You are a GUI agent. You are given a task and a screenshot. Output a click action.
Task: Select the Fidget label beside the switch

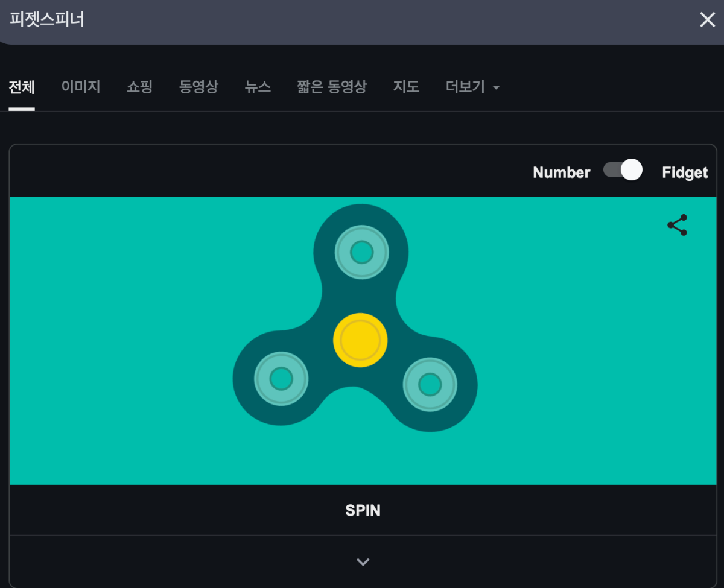(x=684, y=172)
